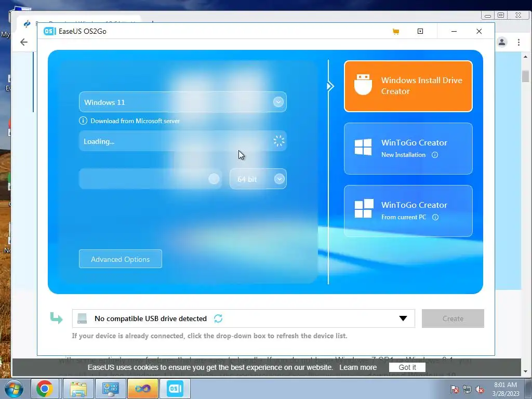Click the No compatible USB drive detected text
Viewport: 532px width, 399px height.
coord(151,318)
